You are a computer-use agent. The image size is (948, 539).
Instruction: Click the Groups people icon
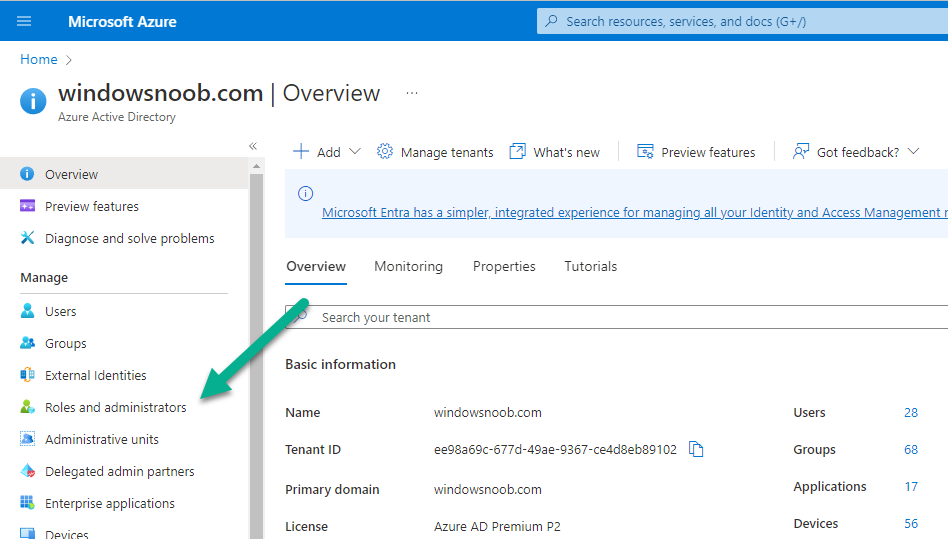[x=27, y=343]
